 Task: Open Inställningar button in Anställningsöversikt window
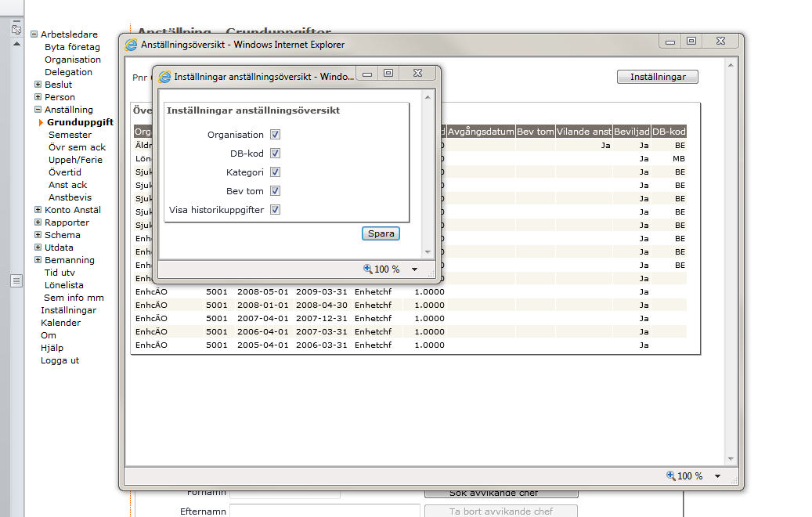click(x=658, y=77)
